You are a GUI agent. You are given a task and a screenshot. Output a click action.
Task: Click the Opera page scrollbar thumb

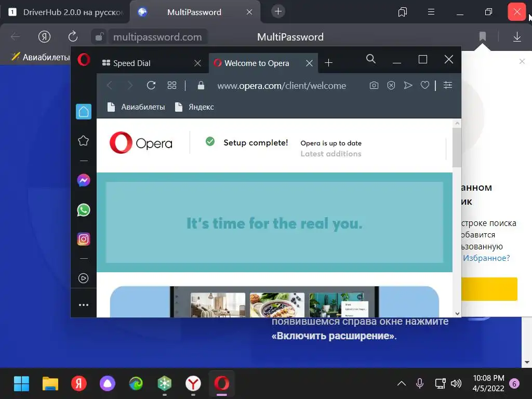(457, 148)
